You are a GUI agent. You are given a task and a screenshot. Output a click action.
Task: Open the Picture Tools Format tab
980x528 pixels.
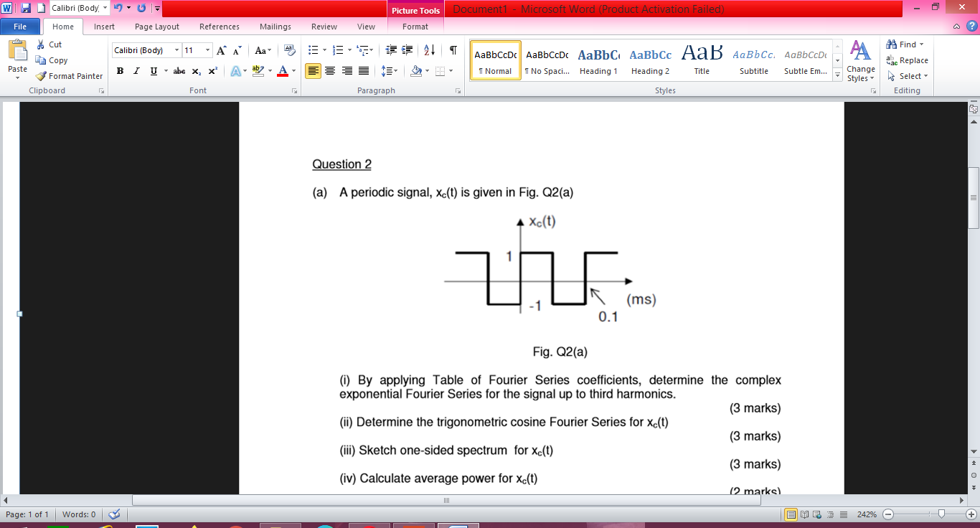point(415,27)
